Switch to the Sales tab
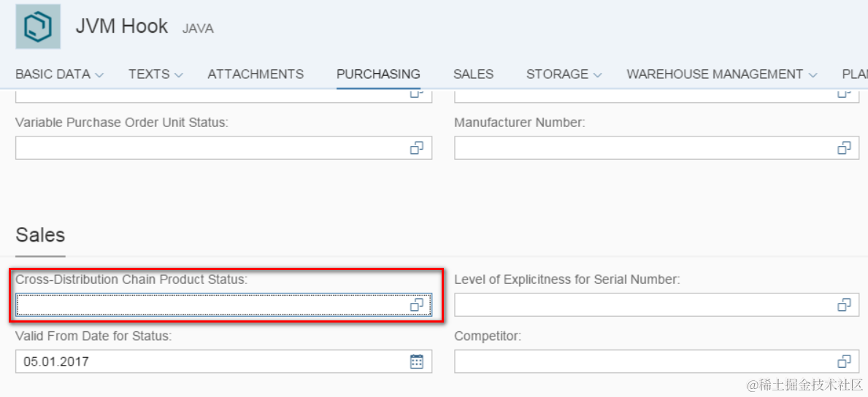Viewport: 868px width, 397px height. click(x=473, y=74)
